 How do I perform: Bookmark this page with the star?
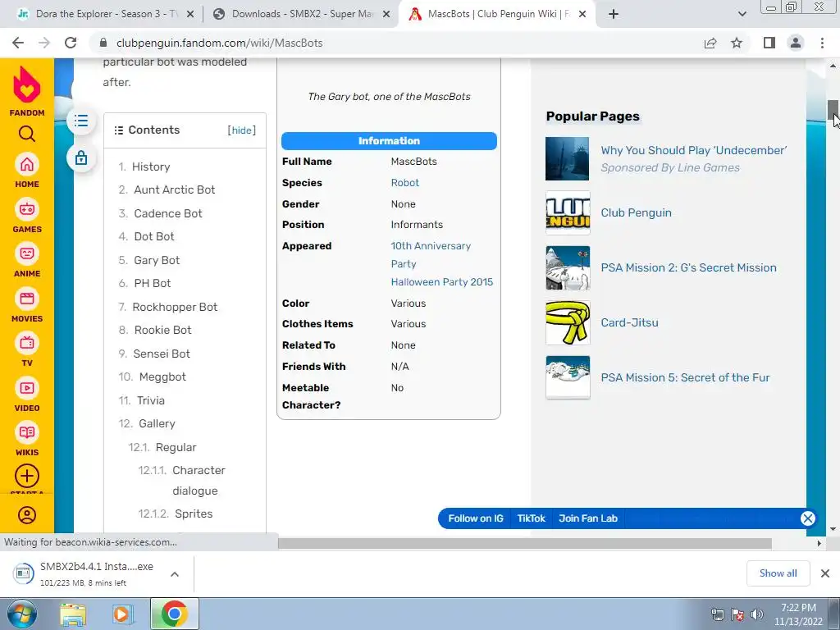pyautogui.click(x=737, y=43)
